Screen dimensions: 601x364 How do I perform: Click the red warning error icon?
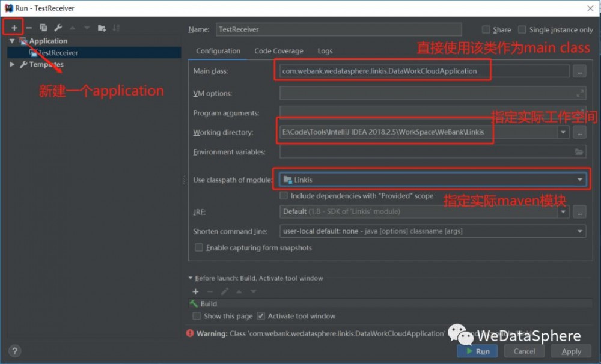tap(190, 333)
